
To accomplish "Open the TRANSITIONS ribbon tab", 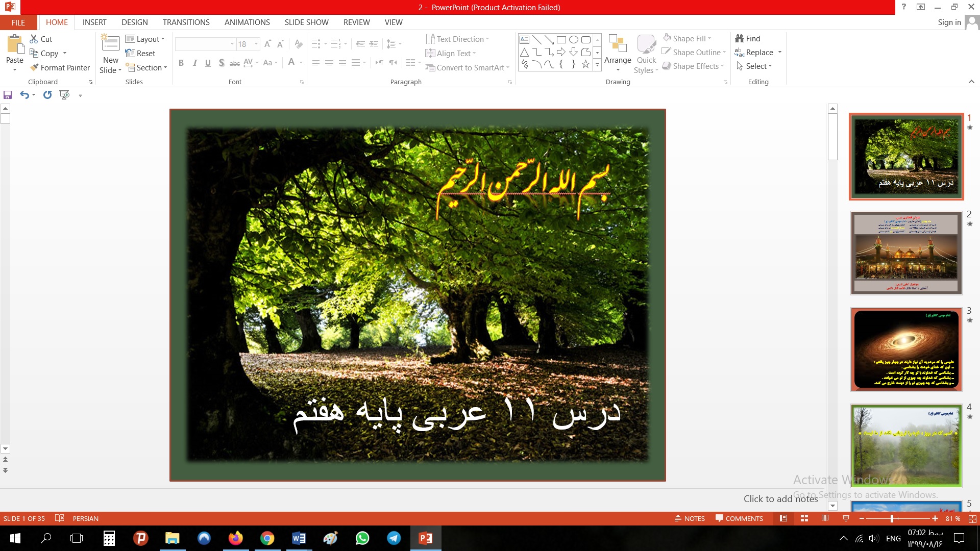I will click(186, 22).
